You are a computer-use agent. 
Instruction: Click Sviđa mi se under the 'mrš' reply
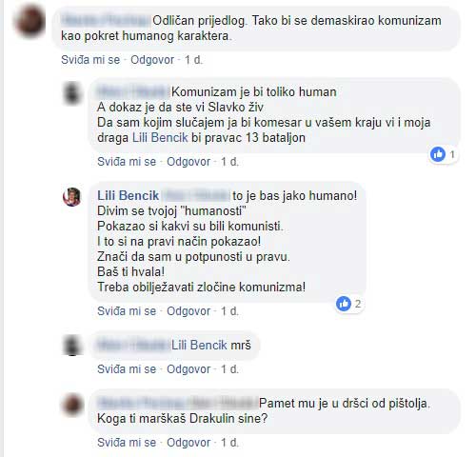pyautogui.click(x=127, y=369)
